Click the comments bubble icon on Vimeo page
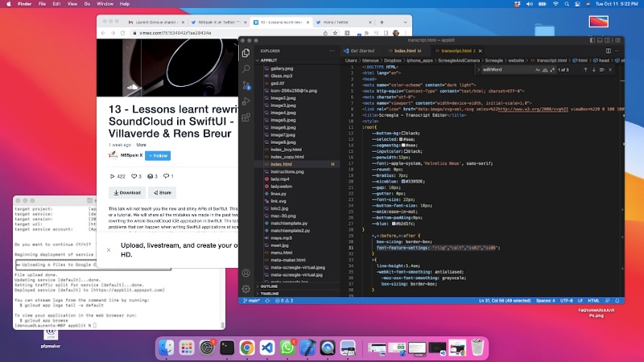 tap(166, 176)
